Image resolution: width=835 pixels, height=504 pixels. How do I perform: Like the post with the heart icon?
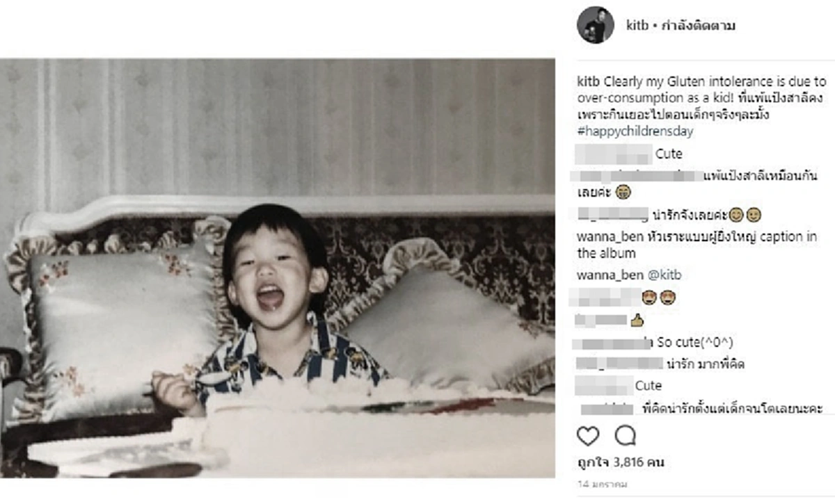[x=588, y=436]
